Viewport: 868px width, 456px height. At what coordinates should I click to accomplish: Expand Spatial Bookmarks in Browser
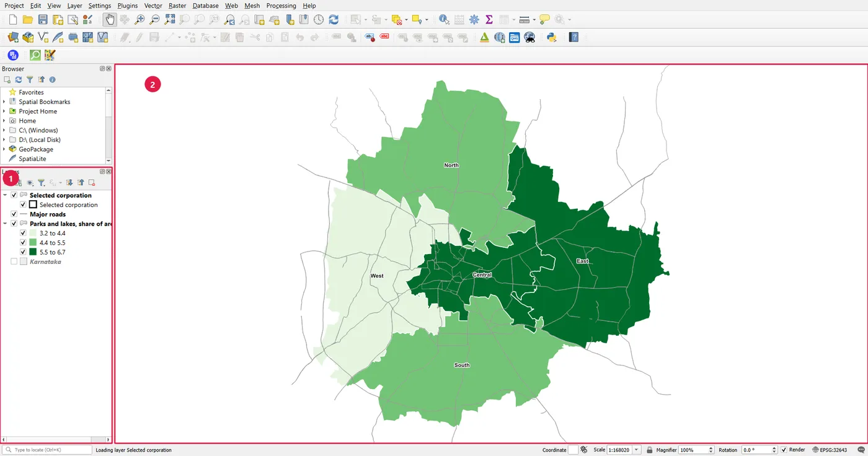click(4, 102)
